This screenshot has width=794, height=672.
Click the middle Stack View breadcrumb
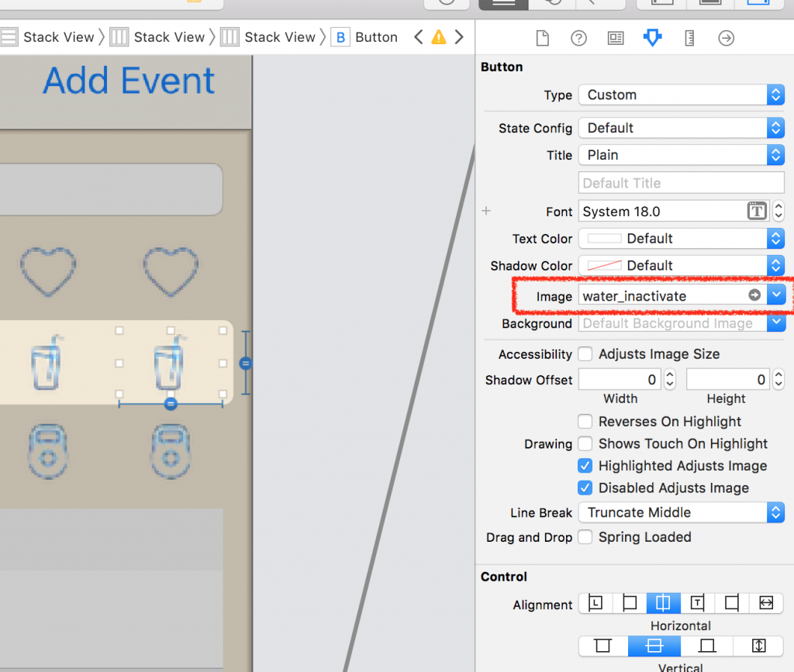(157, 37)
